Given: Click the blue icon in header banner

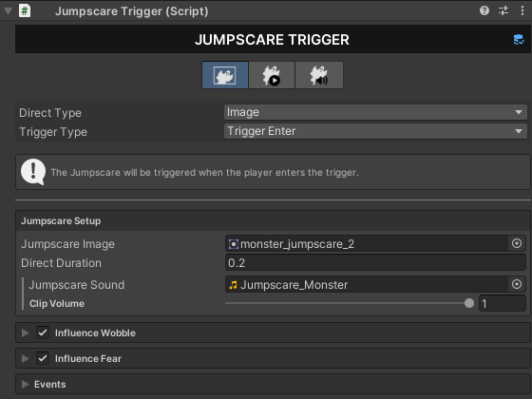Looking at the screenshot, I should 519,40.
